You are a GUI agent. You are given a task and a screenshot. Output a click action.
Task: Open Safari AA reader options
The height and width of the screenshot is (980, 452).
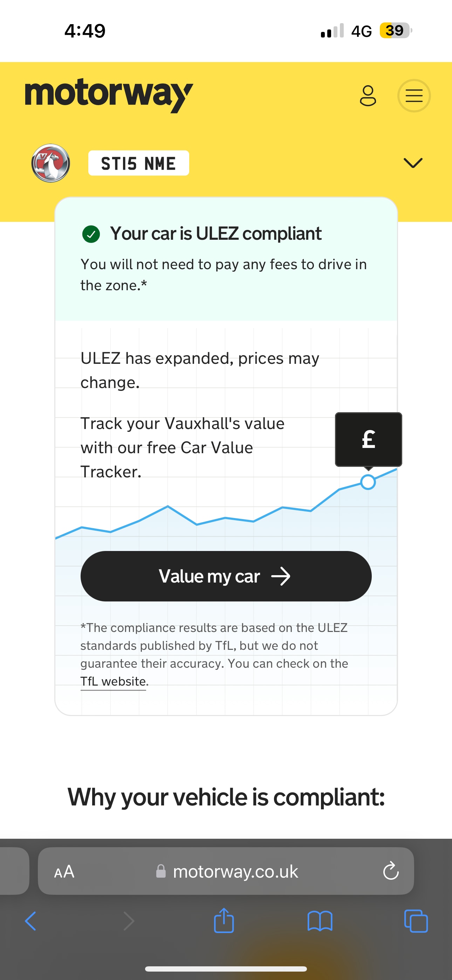pos(64,871)
